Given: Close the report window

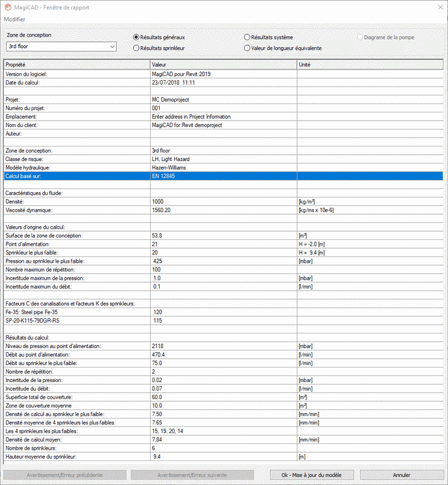Looking at the screenshot, I should coord(440,7).
